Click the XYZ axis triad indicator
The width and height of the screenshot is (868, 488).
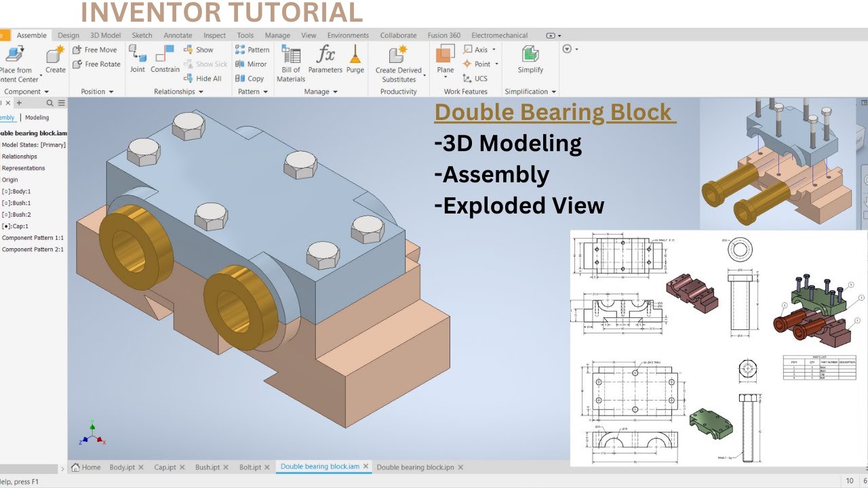pyautogui.click(x=92, y=433)
